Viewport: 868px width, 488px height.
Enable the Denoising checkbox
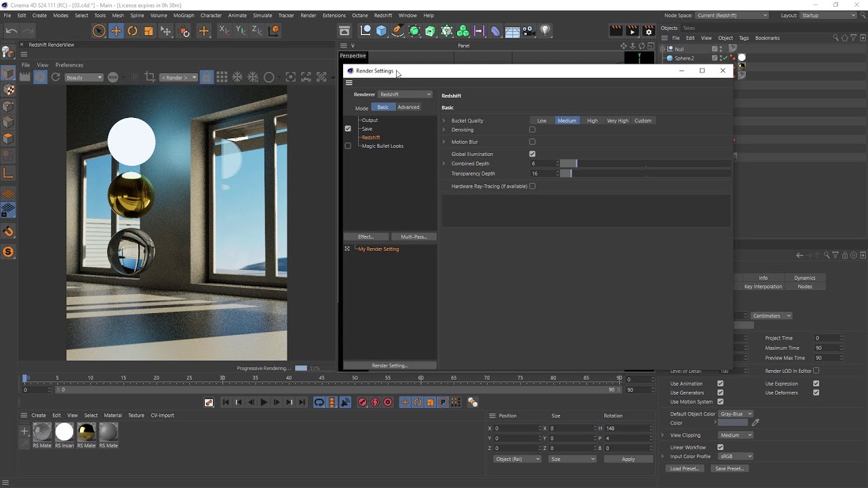[x=532, y=129]
